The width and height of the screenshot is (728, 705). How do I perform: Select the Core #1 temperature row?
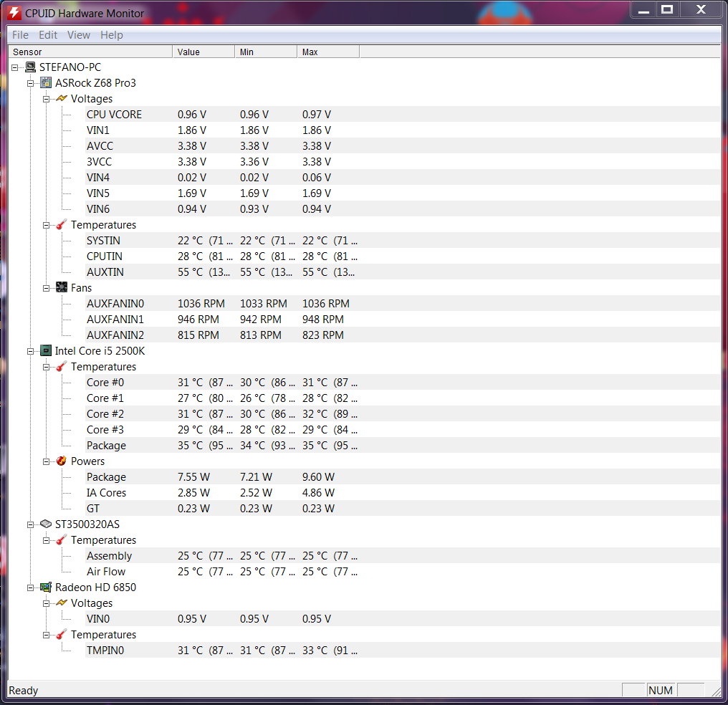403,398
